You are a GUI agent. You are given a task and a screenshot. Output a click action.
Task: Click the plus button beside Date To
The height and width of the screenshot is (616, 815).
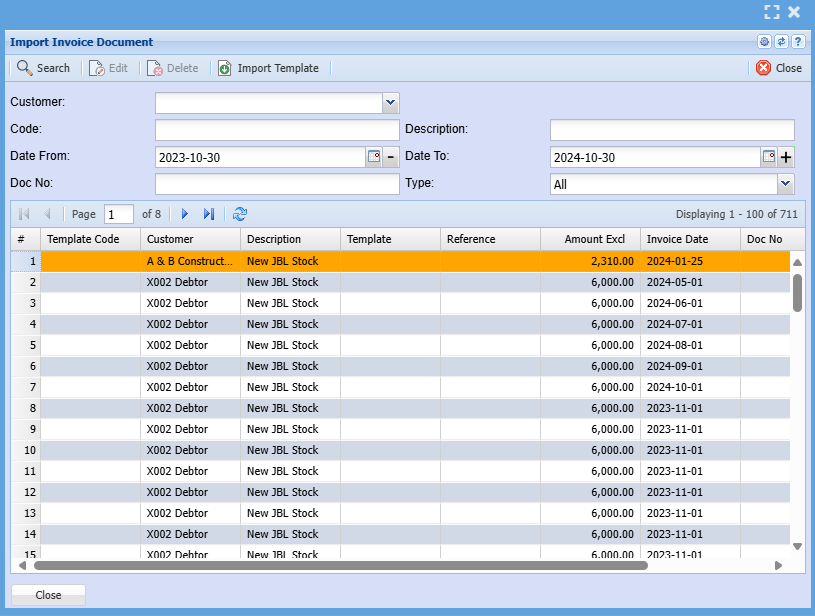[786, 157]
